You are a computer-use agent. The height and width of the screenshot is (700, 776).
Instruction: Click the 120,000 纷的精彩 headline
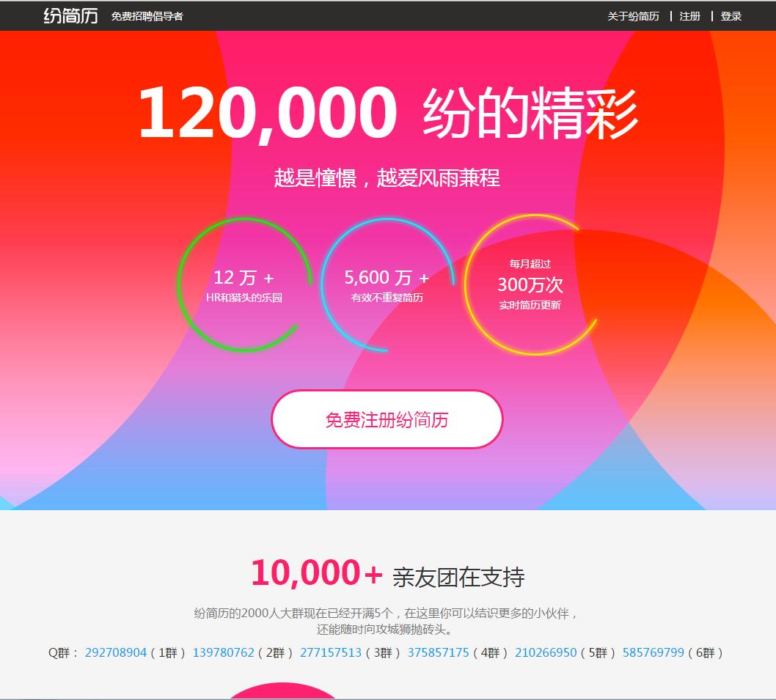pyautogui.click(x=388, y=113)
